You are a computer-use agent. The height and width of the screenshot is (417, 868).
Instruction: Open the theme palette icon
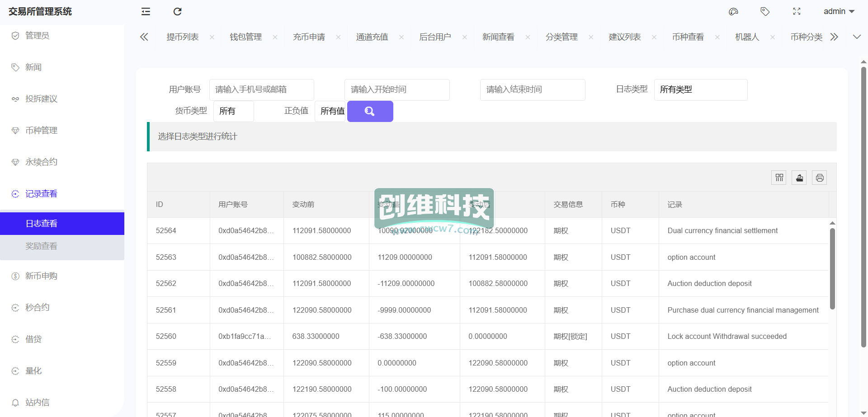733,12
